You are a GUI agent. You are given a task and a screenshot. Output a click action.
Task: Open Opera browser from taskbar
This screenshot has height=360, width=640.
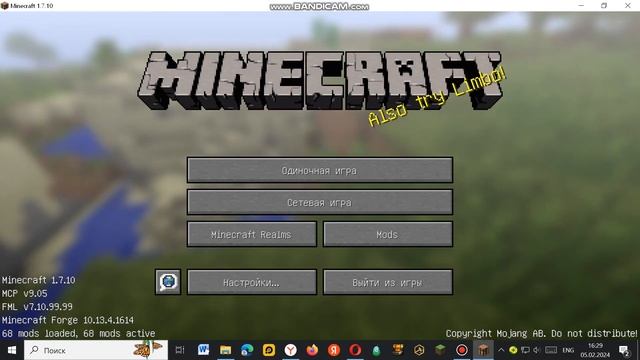(355, 350)
